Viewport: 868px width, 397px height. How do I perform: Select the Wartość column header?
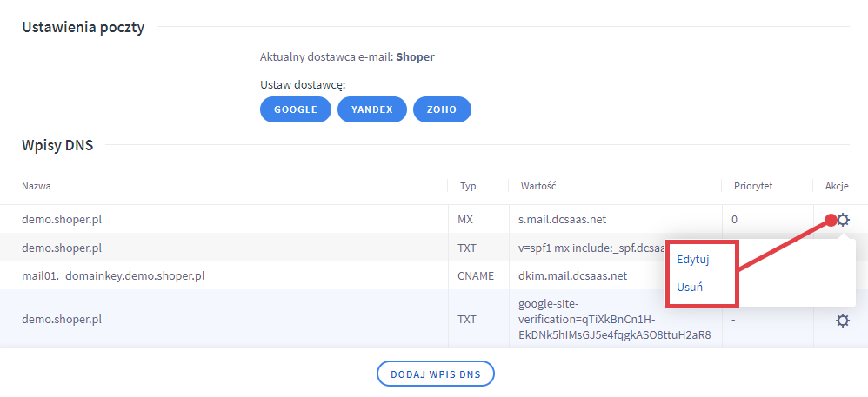[537, 186]
